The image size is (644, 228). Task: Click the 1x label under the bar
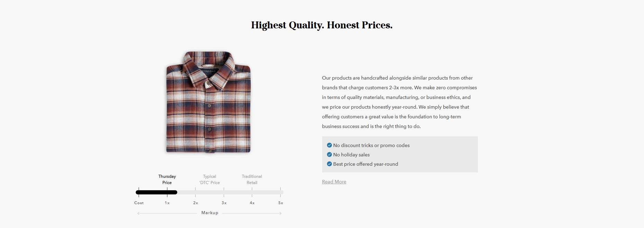pos(167,203)
